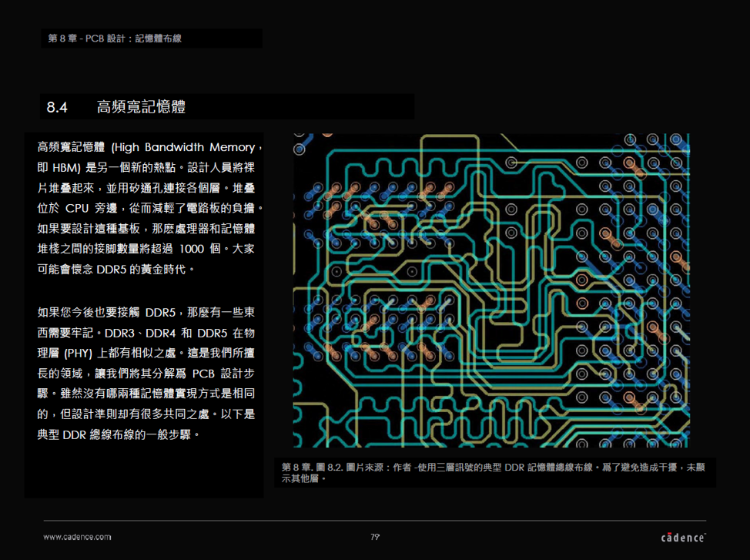Click the cadence logo in footer
The width and height of the screenshot is (750, 560).
683,538
